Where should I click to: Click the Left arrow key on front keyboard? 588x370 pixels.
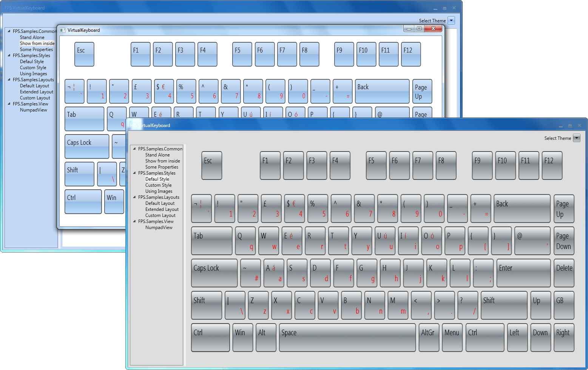click(517, 337)
